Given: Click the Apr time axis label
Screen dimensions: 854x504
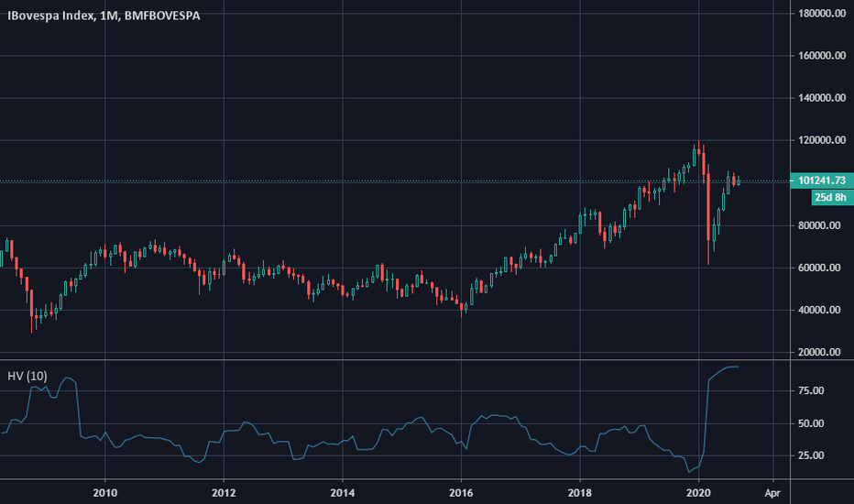Looking at the screenshot, I should click(x=772, y=493).
